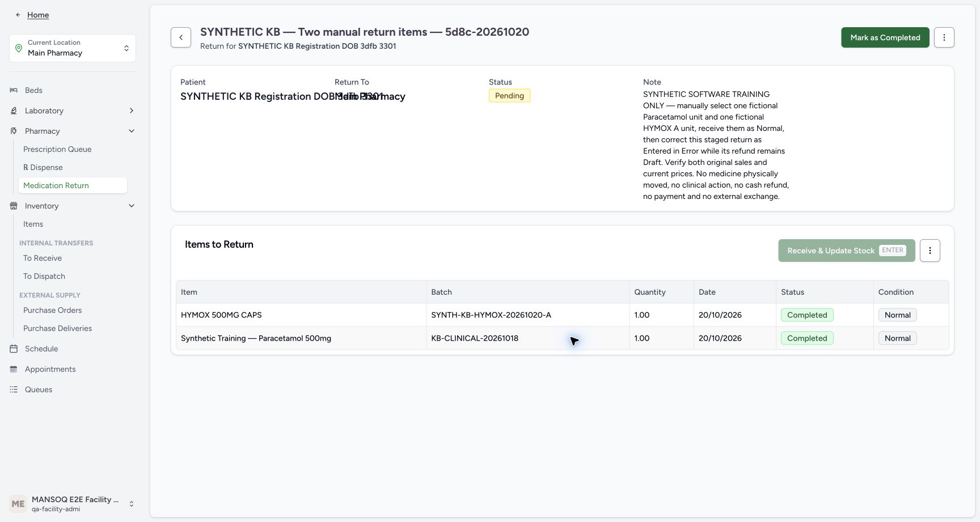
Task: Open the Current Location selector
Action: point(73,48)
